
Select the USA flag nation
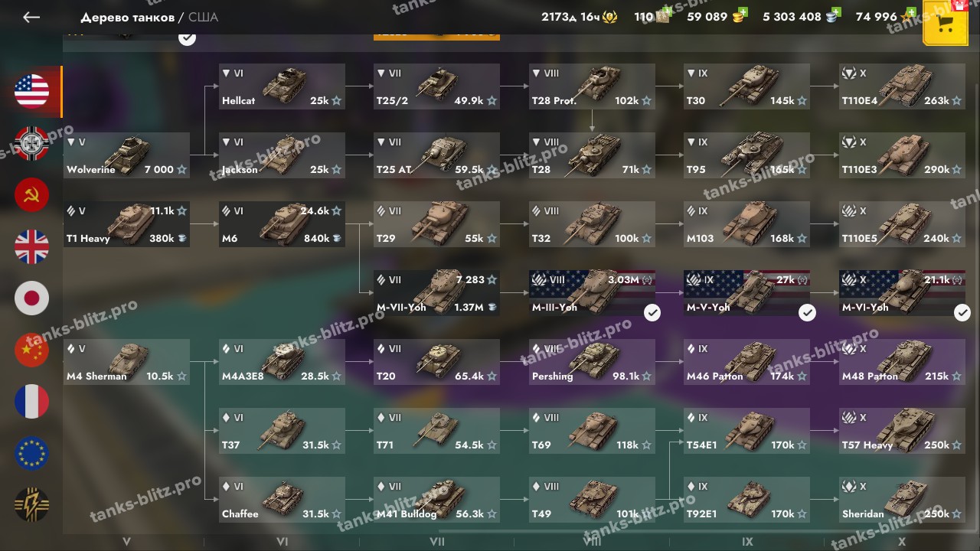pyautogui.click(x=31, y=92)
